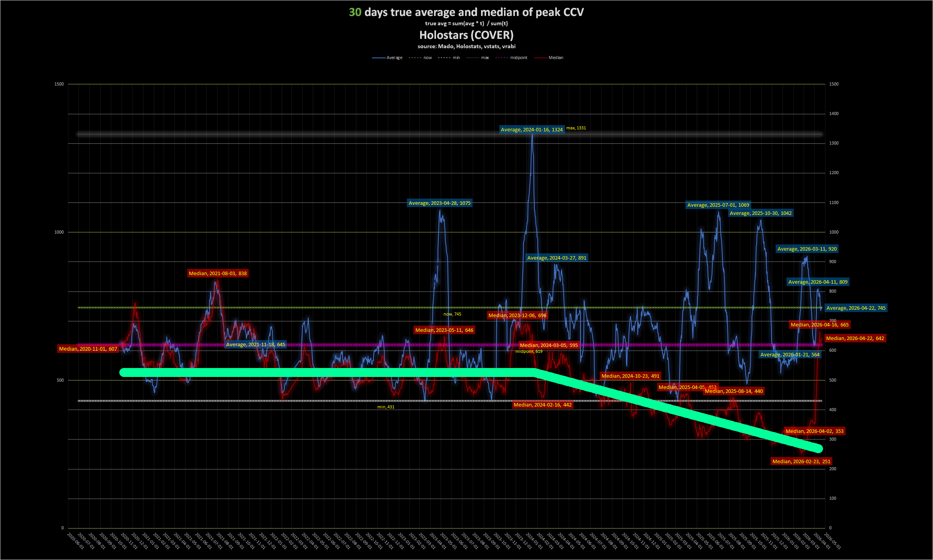
Task: Click the 'Average, 2026-04-22, 745' end label
Action: point(856,308)
